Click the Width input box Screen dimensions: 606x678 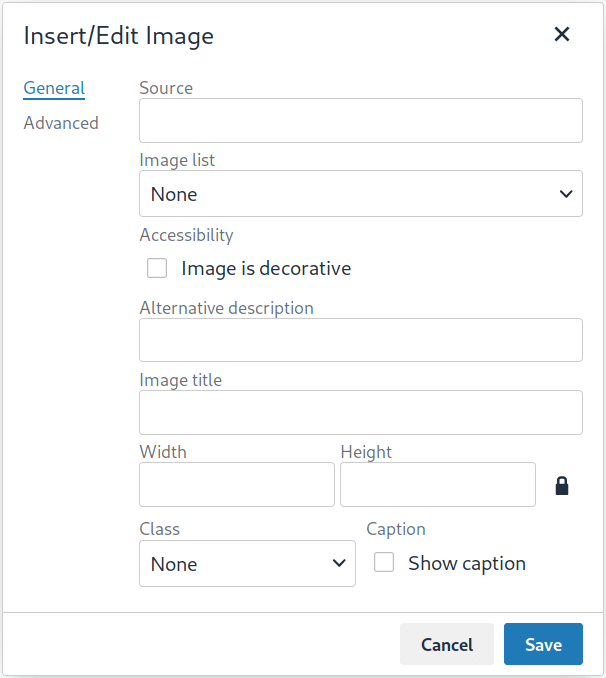pyautogui.click(x=237, y=485)
